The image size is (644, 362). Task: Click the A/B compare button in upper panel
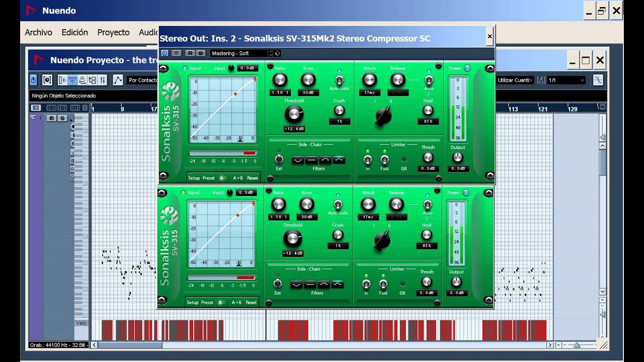tap(223, 178)
